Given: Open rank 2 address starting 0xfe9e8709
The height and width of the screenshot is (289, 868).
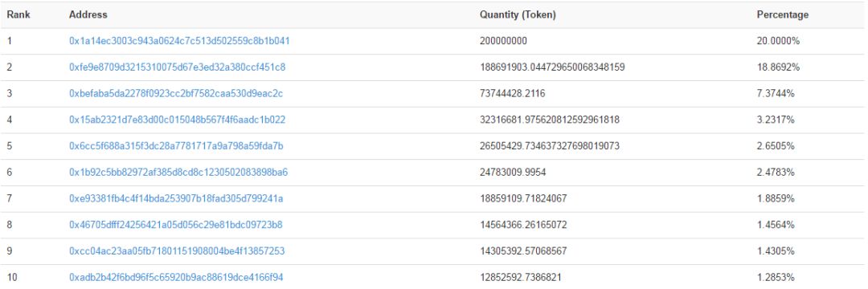Looking at the screenshot, I should (177, 67).
